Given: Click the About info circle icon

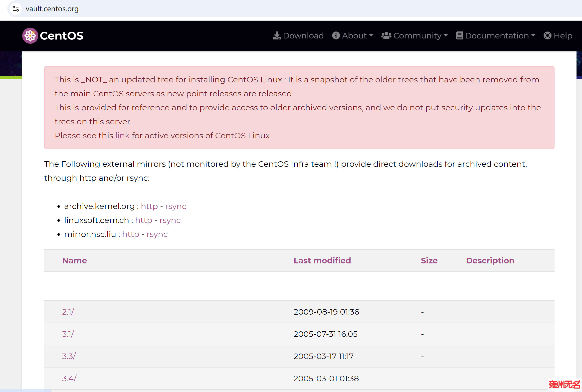Looking at the screenshot, I should point(336,35).
